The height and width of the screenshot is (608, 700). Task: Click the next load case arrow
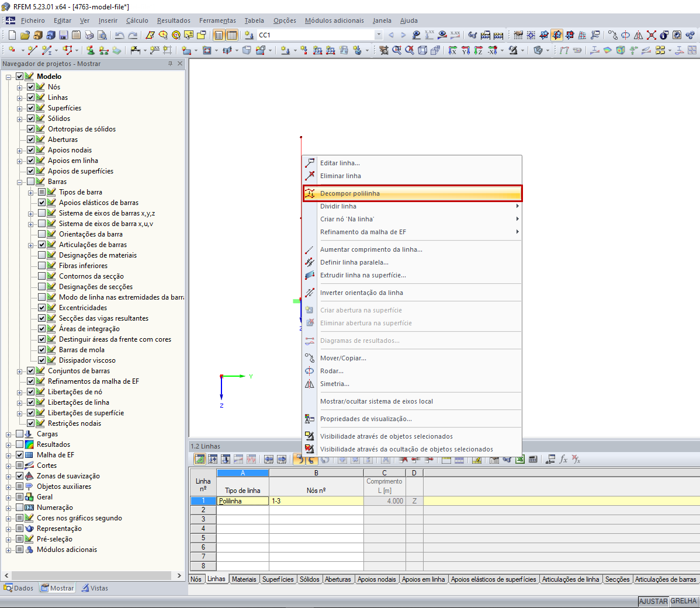(403, 35)
